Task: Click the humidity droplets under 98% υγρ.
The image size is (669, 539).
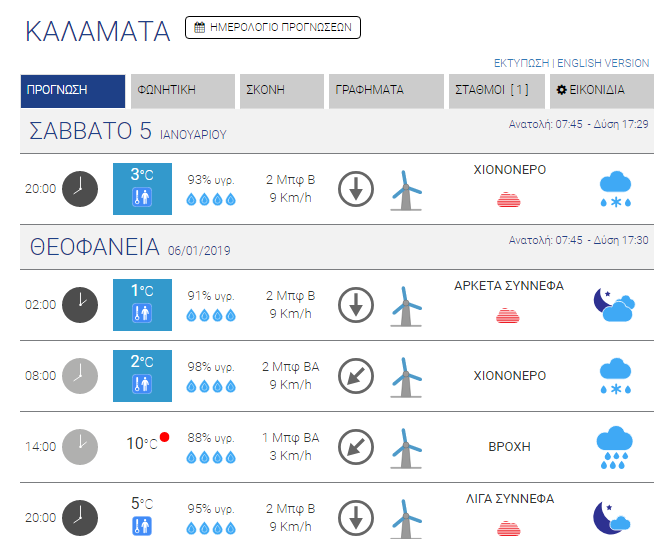Action: (211, 387)
